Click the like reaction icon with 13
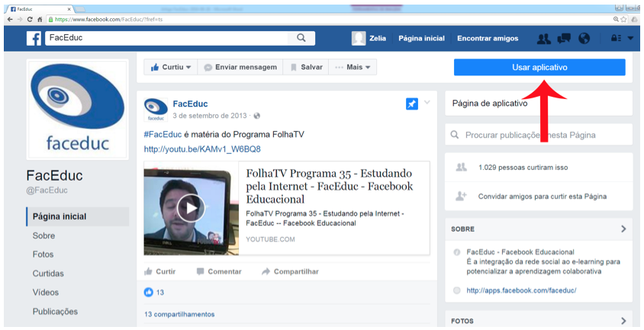 (x=148, y=292)
